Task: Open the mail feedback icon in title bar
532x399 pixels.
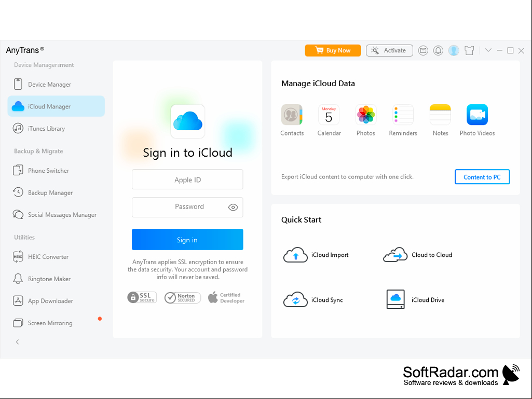Action: 423,50
